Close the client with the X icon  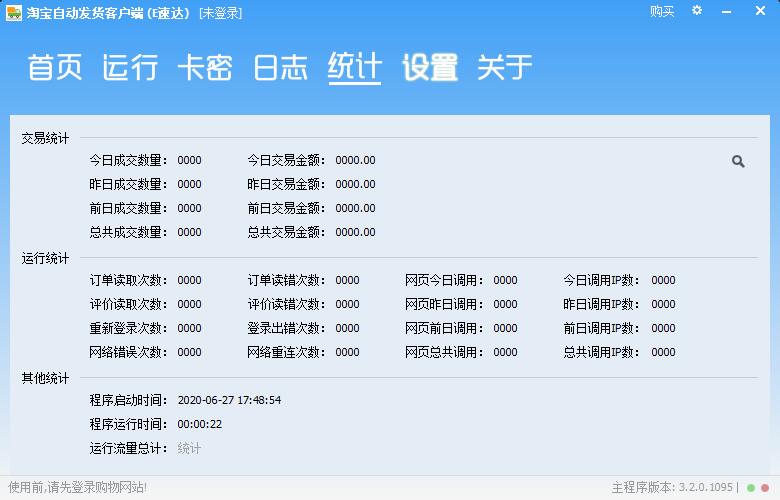pyautogui.click(x=762, y=11)
